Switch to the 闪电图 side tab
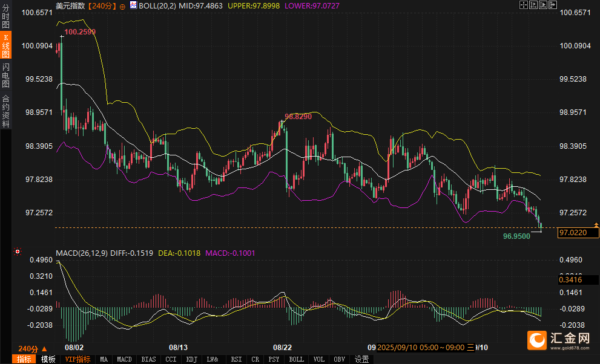Screen dimensions: 600x364 point(6,75)
